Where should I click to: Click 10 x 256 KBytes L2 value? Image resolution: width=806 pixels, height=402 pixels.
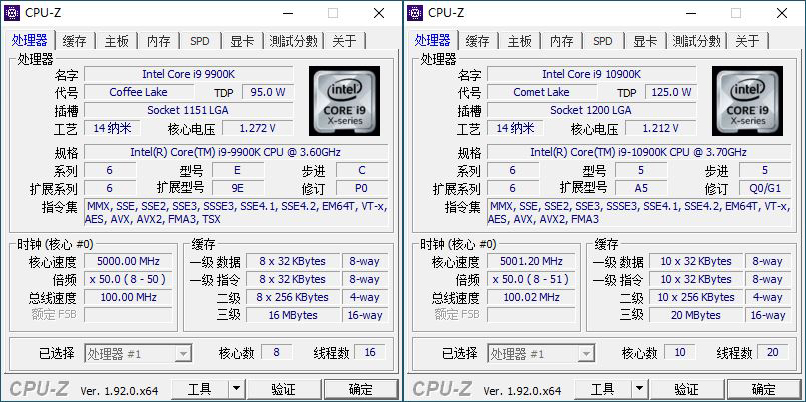click(x=696, y=297)
